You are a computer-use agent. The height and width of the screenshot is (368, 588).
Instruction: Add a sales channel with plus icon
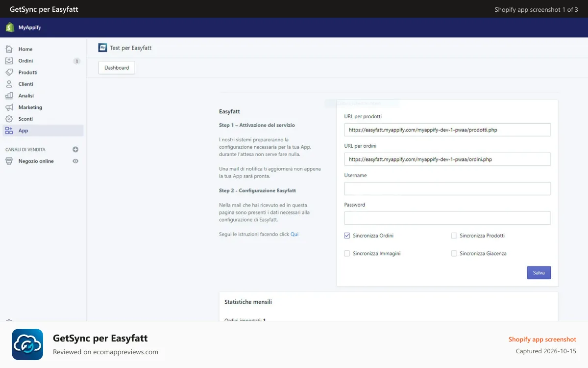75,150
